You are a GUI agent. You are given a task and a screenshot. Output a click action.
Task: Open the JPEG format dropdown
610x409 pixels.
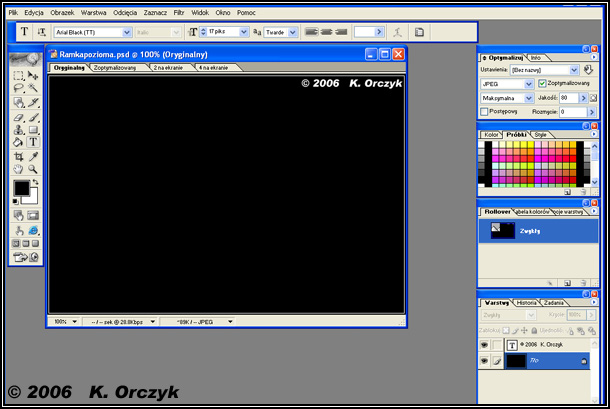[x=530, y=83]
